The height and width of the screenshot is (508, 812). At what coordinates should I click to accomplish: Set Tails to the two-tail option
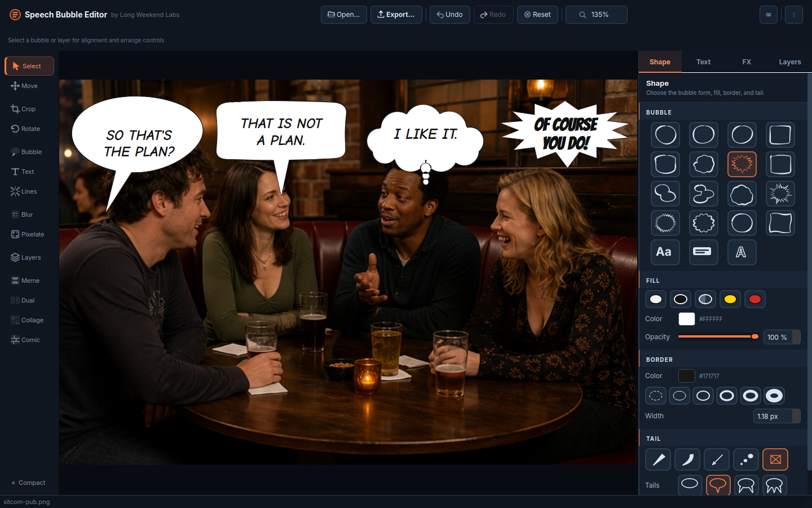point(746,485)
